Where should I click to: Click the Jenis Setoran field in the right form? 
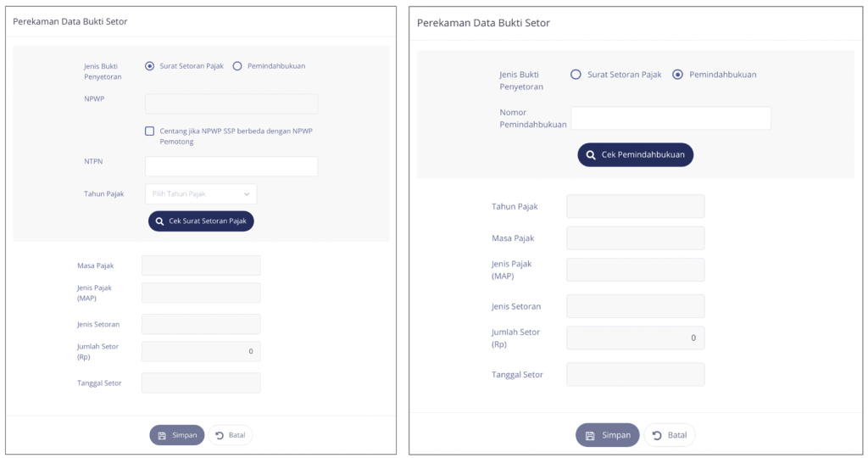[635, 306]
